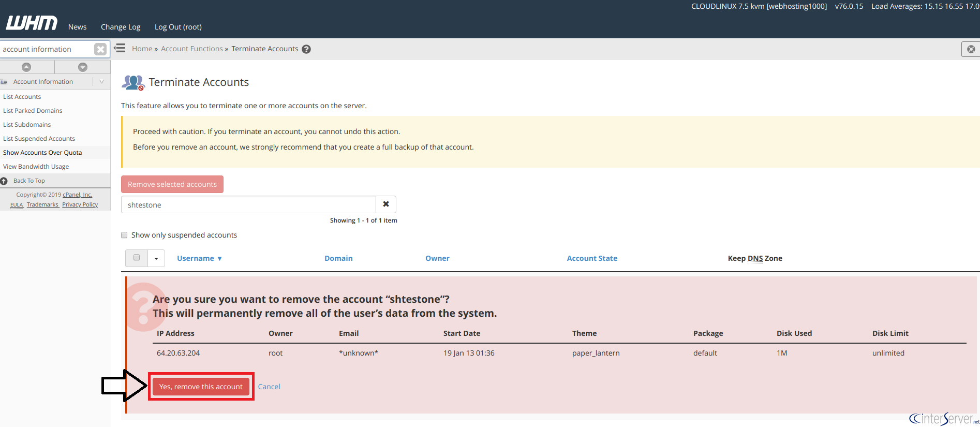Open the Change Log menu item

(121, 27)
